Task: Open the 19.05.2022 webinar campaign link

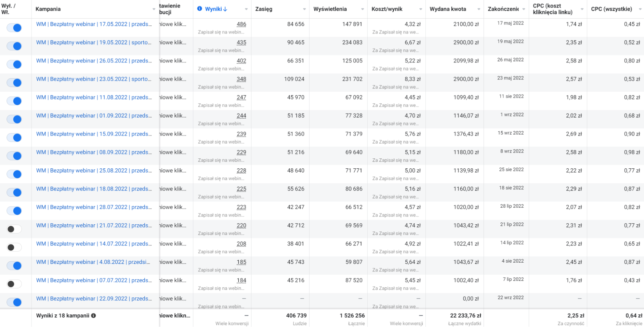Action: click(x=93, y=42)
